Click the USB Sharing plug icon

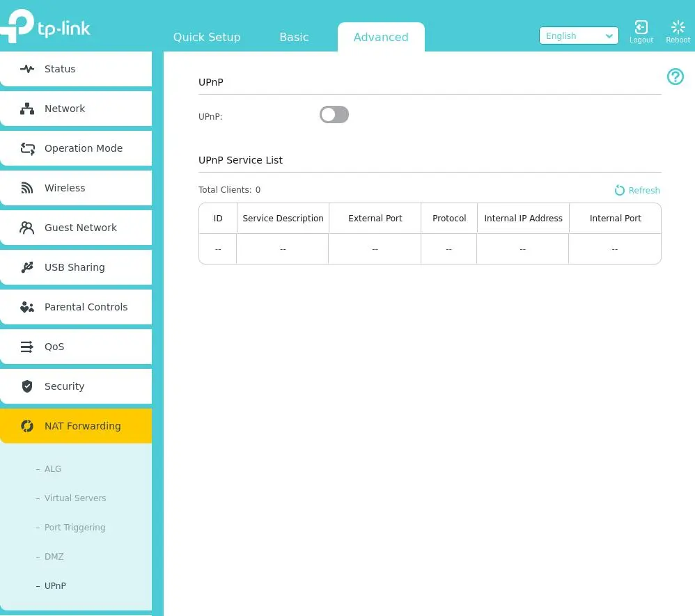27,267
